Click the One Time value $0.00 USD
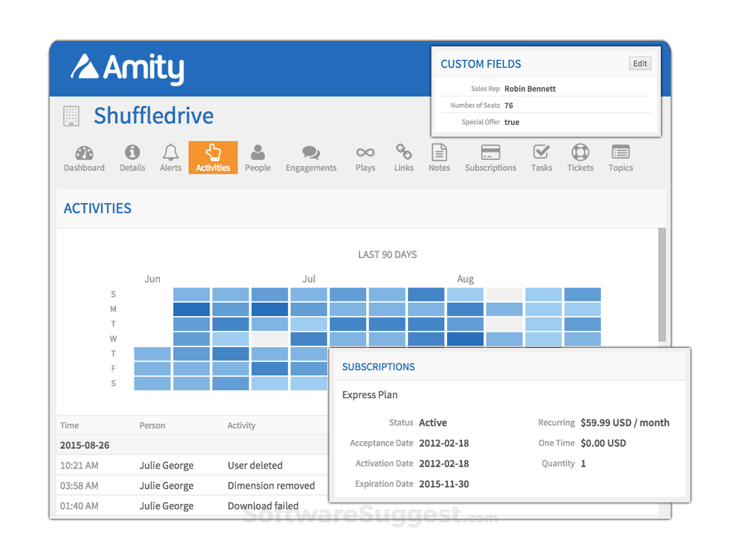740x560 pixels. [x=603, y=443]
